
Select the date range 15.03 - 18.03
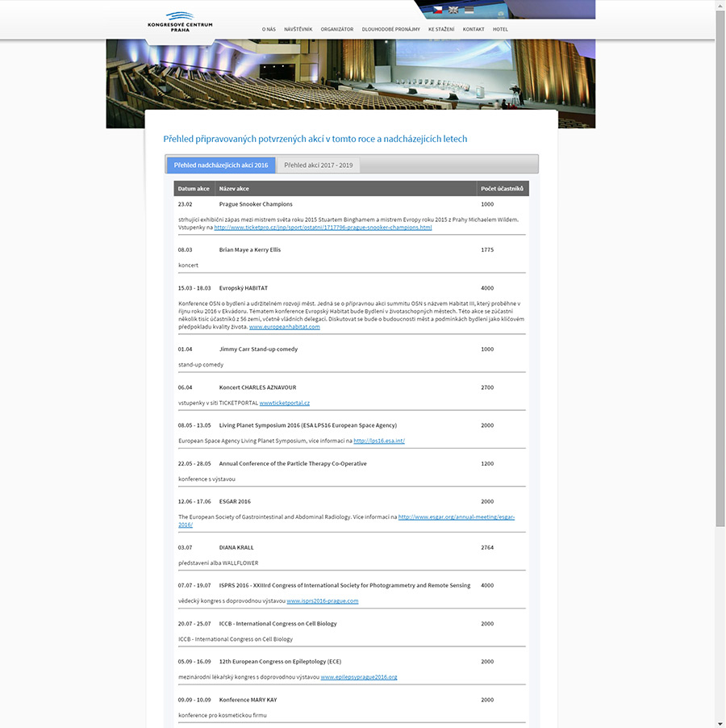tap(194, 288)
